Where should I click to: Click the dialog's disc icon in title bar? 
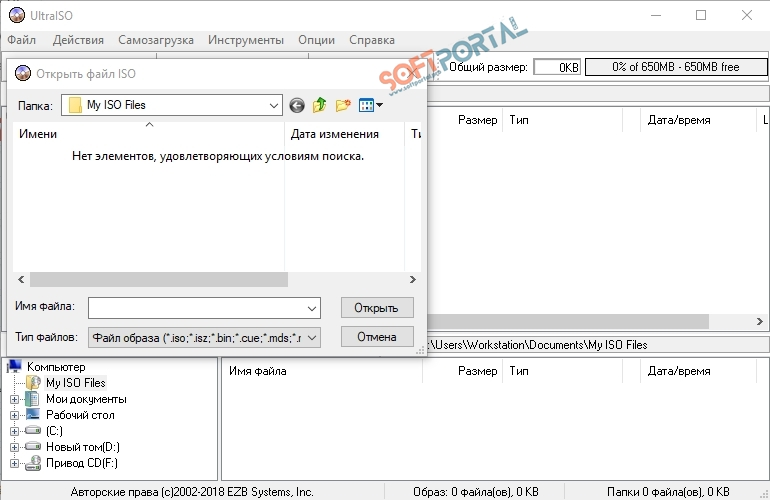pyautogui.click(x=23, y=73)
